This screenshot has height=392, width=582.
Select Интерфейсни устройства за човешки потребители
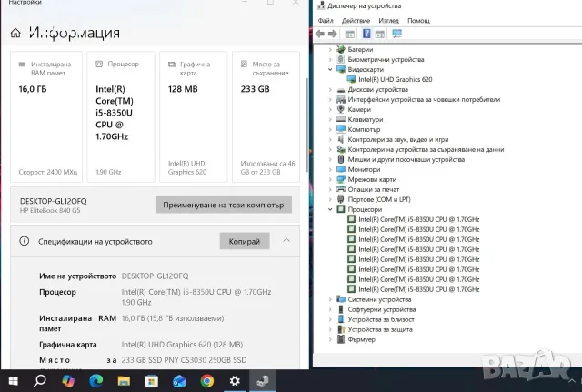point(424,99)
